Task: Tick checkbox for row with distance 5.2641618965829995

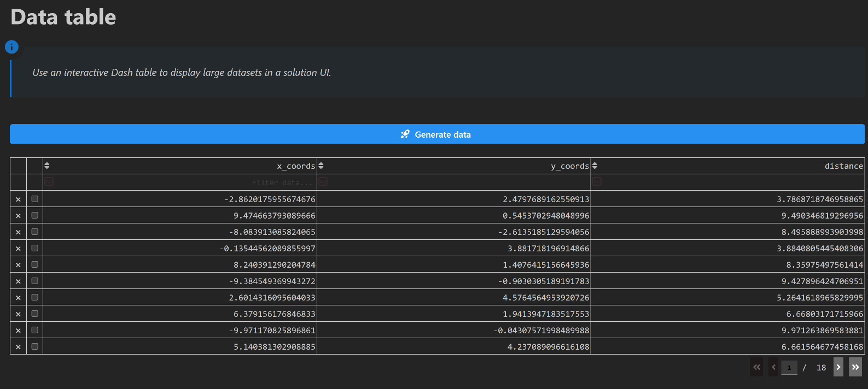Action: pyautogui.click(x=35, y=297)
